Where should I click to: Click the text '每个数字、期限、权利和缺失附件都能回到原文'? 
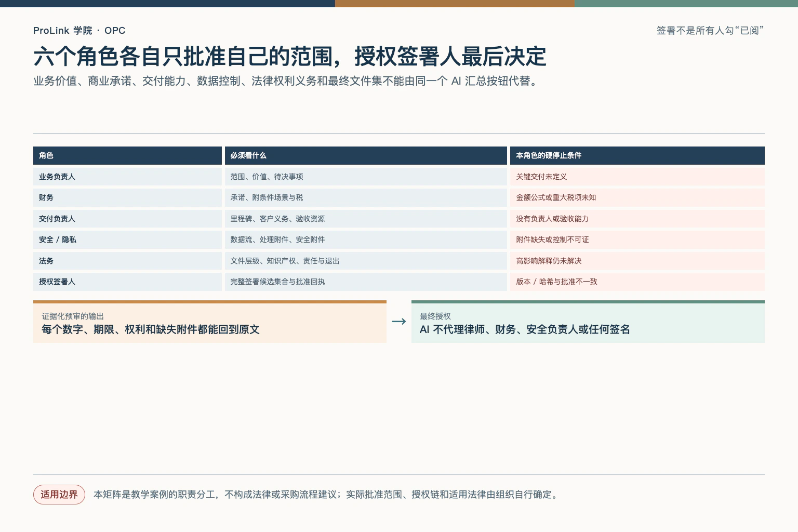click(x=151, y=329)
